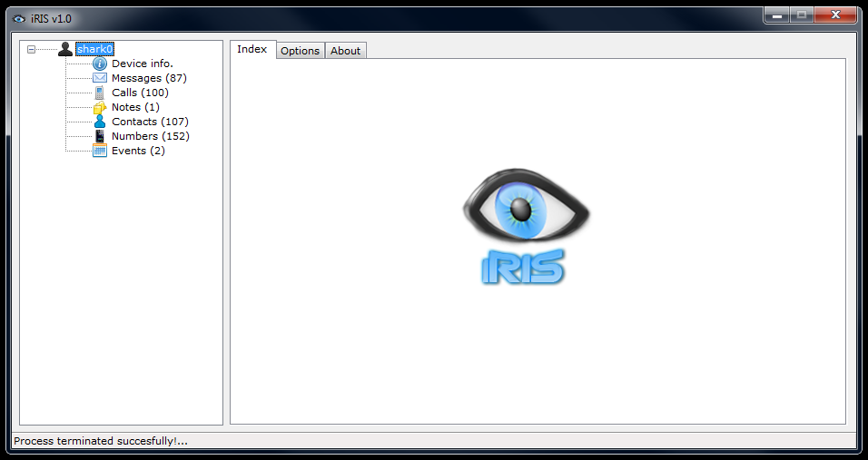Click the maximize button in the iRIS title bar
This screenshot has height=460, width=868.
coord(801,15)
